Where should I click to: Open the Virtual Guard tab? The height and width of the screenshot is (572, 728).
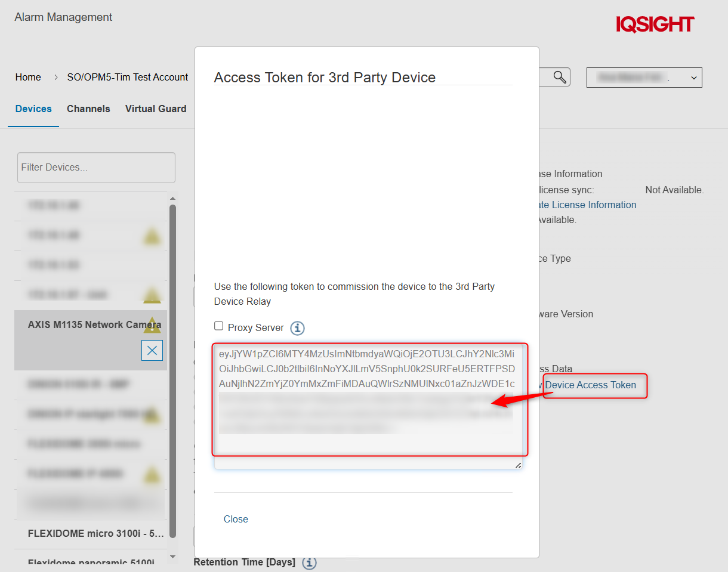point(156,109)
